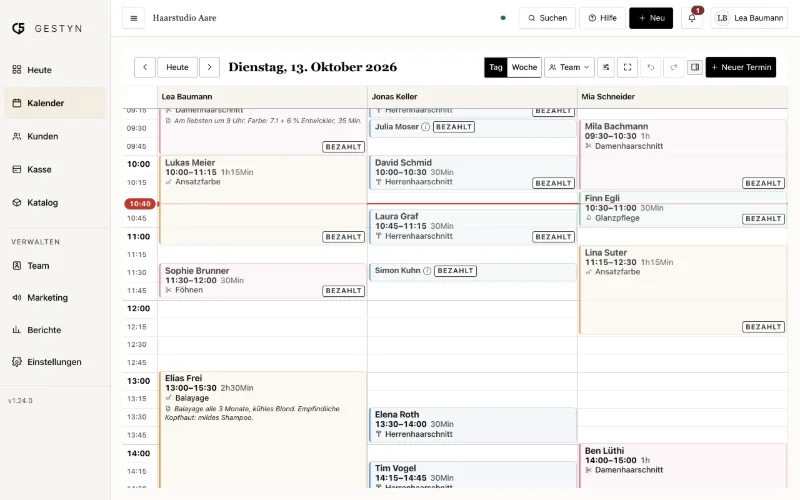Click the Lea Baumann column header

tap(262, 96)
